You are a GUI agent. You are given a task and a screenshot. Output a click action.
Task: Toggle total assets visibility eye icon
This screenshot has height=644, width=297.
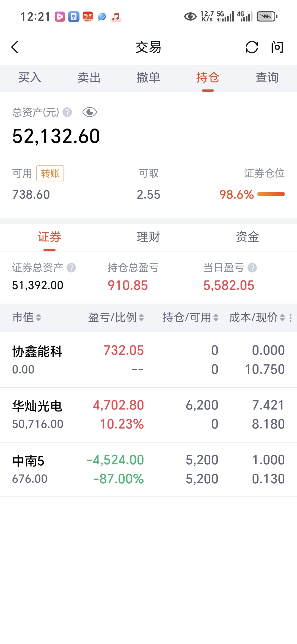[x=90, y=112]
